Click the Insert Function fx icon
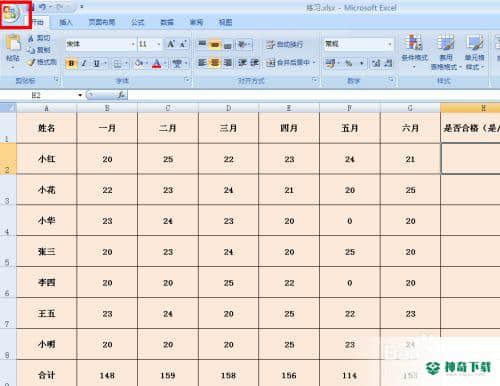 [121, 95]
